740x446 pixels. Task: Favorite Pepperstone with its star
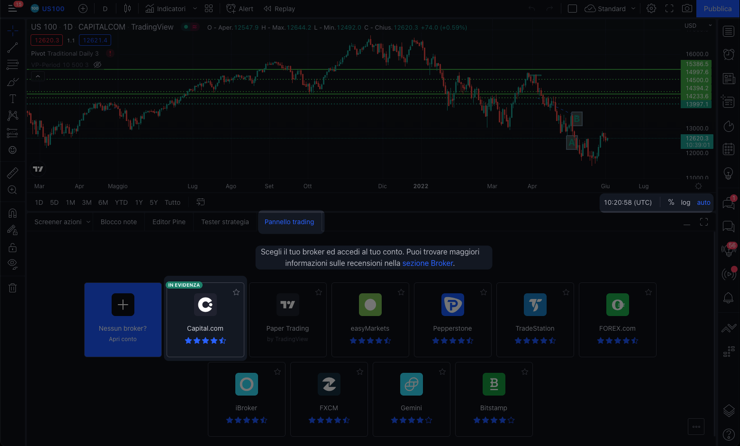point(483,292)
